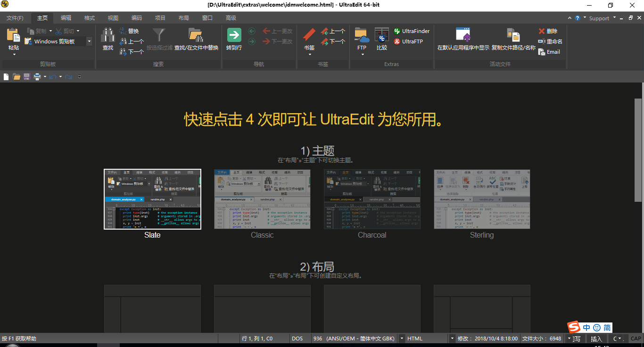Click Find Previous (上一个) in search group
Screen dimensions: 644x347
pyautogui.click(x=132, y=41)
